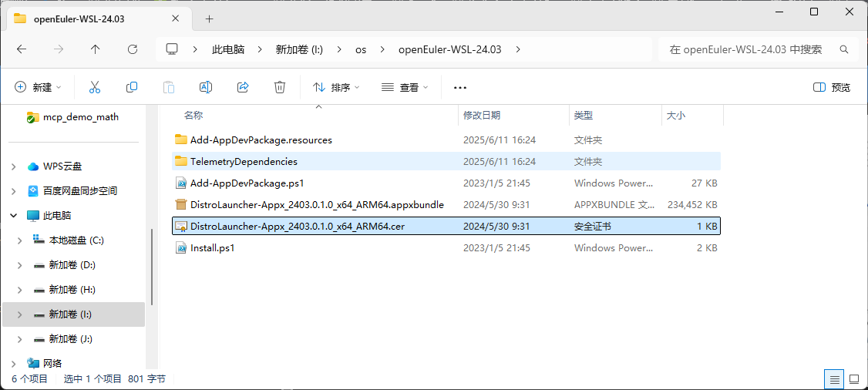Toggle the 预览 preview pane

point(832,87)
